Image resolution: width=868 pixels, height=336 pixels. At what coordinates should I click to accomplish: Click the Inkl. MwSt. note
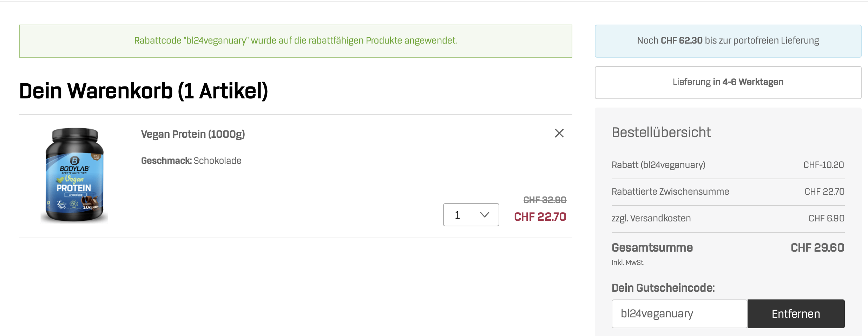pyautogui.click(x=628, y=263)
